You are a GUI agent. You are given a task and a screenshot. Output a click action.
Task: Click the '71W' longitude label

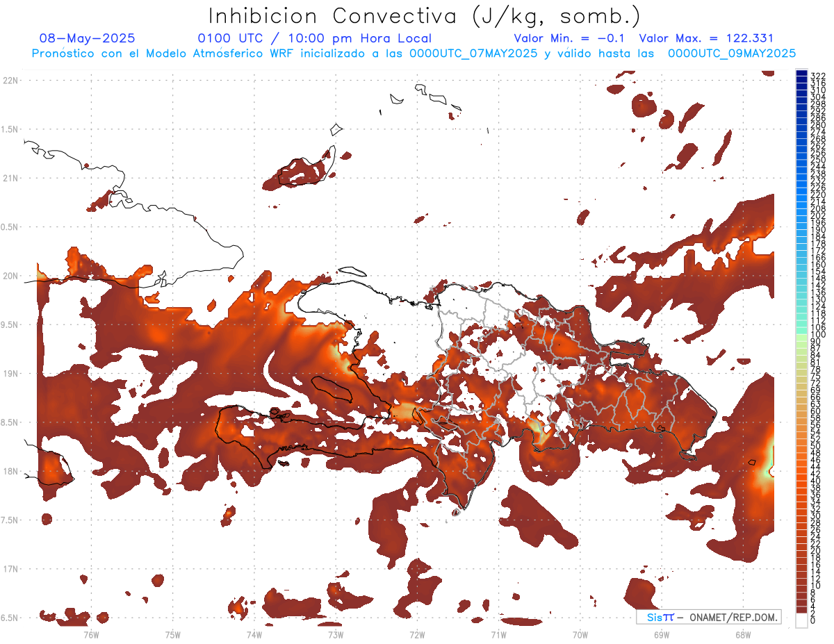click(x=498, y=634)
